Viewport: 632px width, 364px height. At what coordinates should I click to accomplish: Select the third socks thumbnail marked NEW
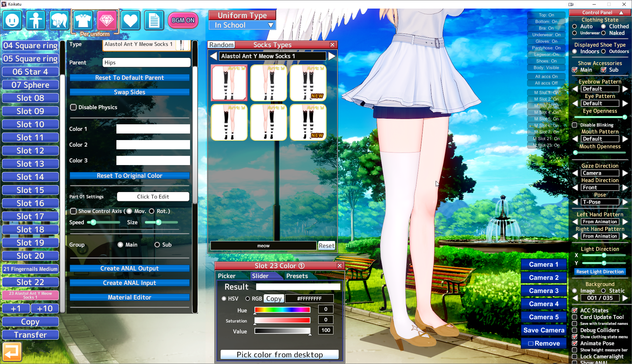coord(308,83)
